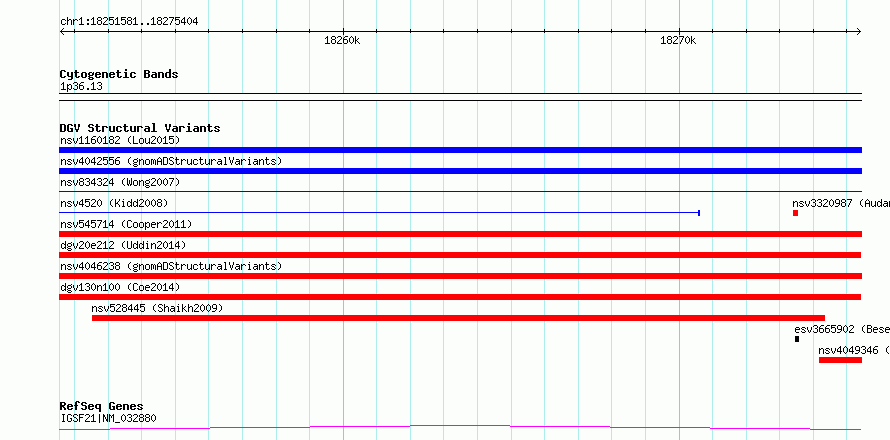This screenshot has height=440, width=890.
Task: Click the short red nsv4049346 bar
Action: 840,360
